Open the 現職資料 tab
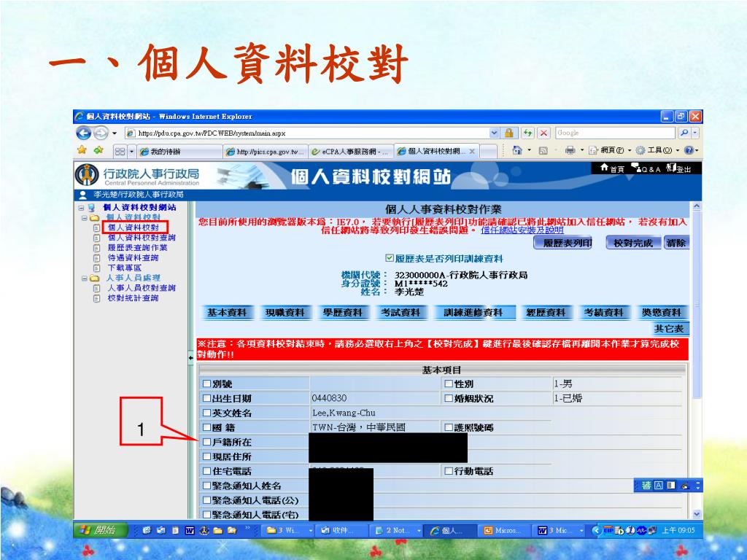 285,312
